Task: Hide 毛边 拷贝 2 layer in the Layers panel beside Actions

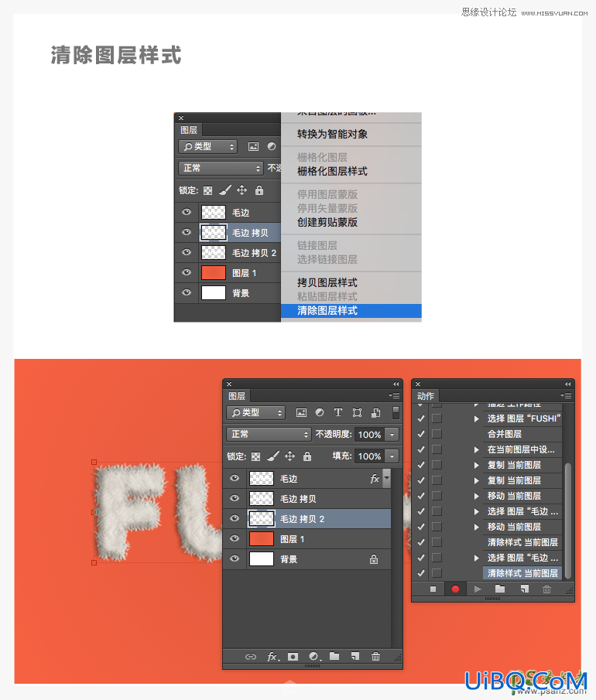Action: [x=234, y=518]
